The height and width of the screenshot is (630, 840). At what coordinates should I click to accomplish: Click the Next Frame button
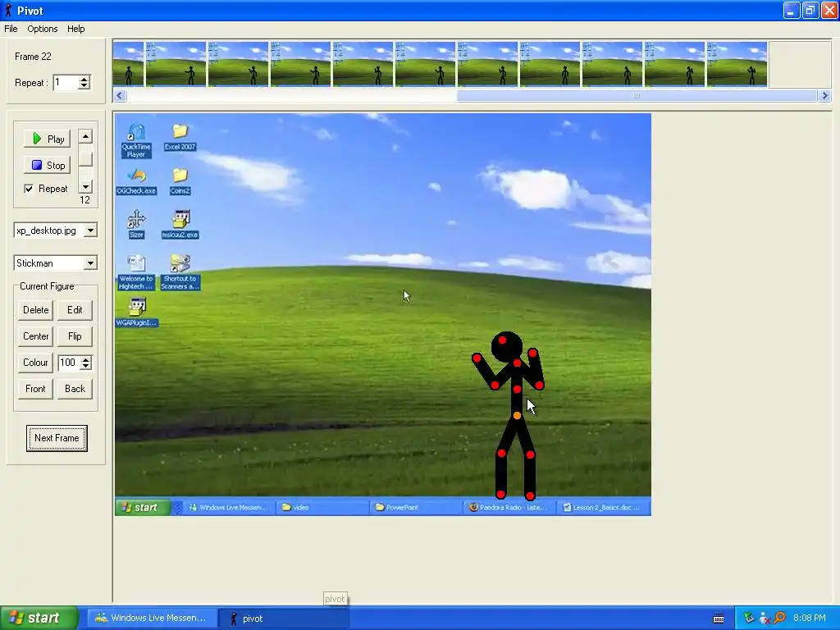pos(57,438)
